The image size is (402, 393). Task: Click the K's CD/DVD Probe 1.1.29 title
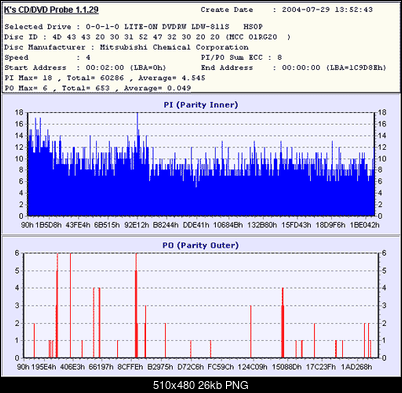[x=51, y=10]
